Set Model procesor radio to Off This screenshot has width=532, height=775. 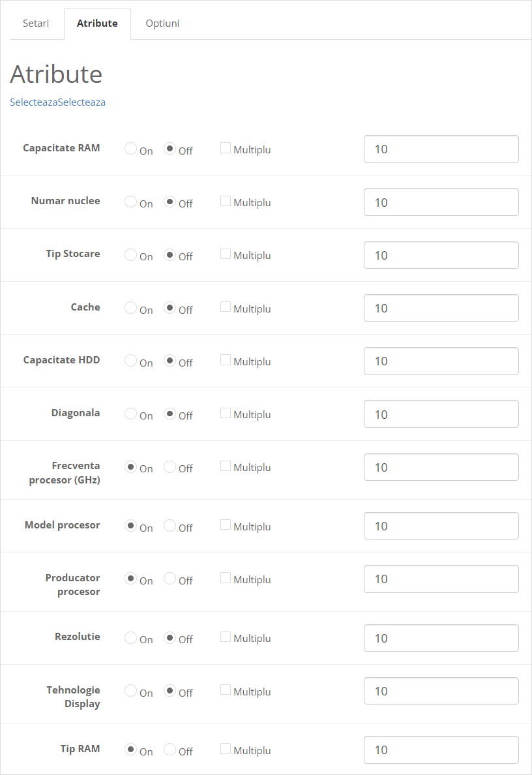170,525
